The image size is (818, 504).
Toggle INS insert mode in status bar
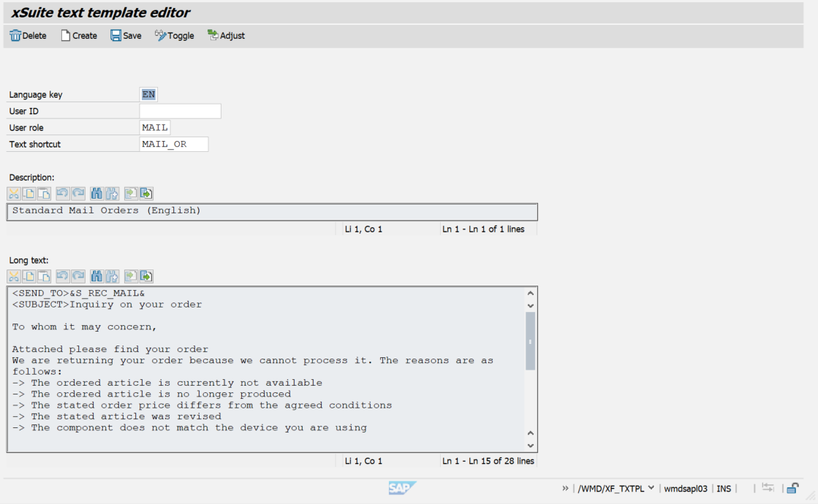[723, 489]
